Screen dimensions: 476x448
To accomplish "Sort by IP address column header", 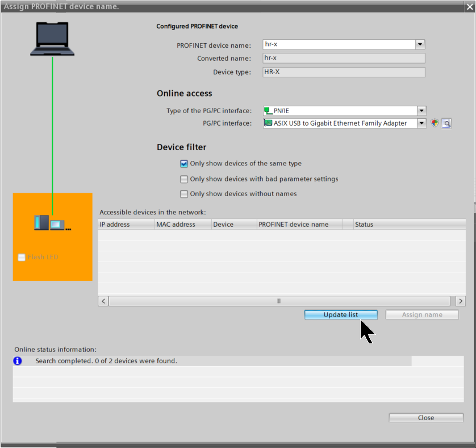I will click(x=126, y=225).
